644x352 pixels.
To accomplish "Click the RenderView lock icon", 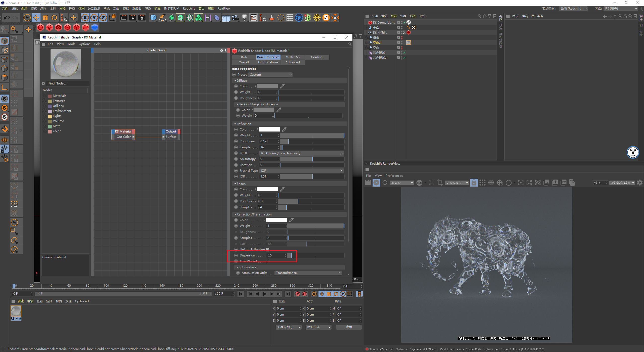I will (474, 183).
